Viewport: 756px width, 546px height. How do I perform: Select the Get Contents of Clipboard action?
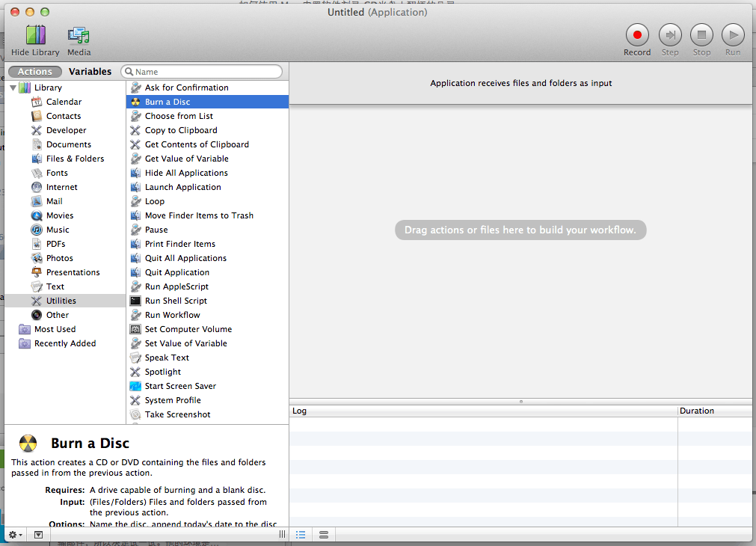(207, 144)
